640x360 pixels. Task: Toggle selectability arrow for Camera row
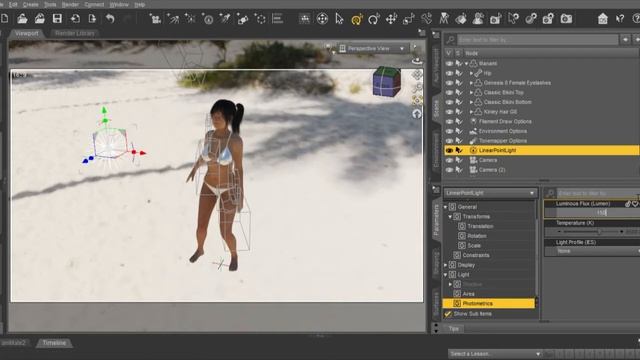(459, 160)
